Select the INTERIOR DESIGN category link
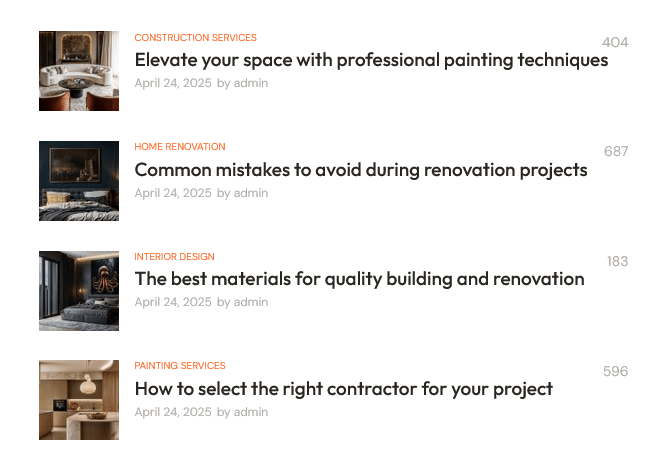664x476 pixels. coord(174,257)
